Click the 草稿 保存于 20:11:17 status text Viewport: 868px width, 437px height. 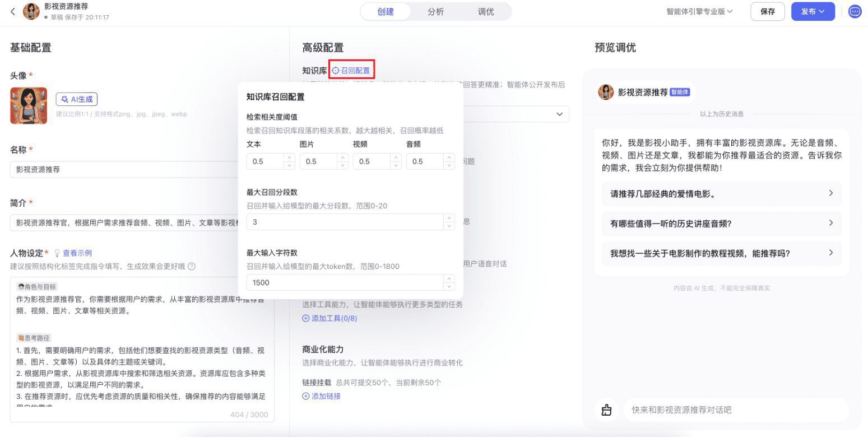tap(80, 17)
